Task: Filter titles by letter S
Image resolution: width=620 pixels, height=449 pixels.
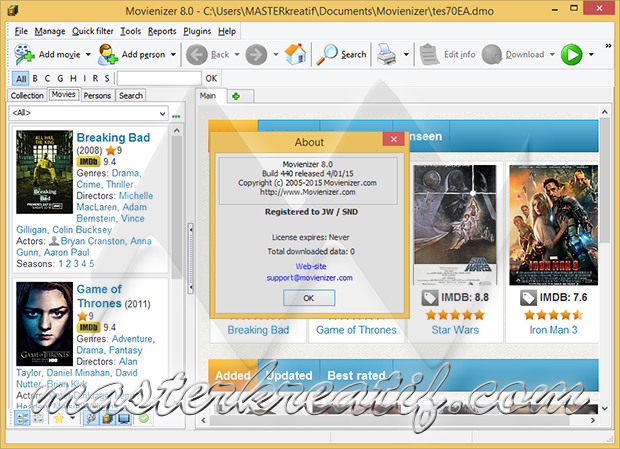Action: [107, 79]
